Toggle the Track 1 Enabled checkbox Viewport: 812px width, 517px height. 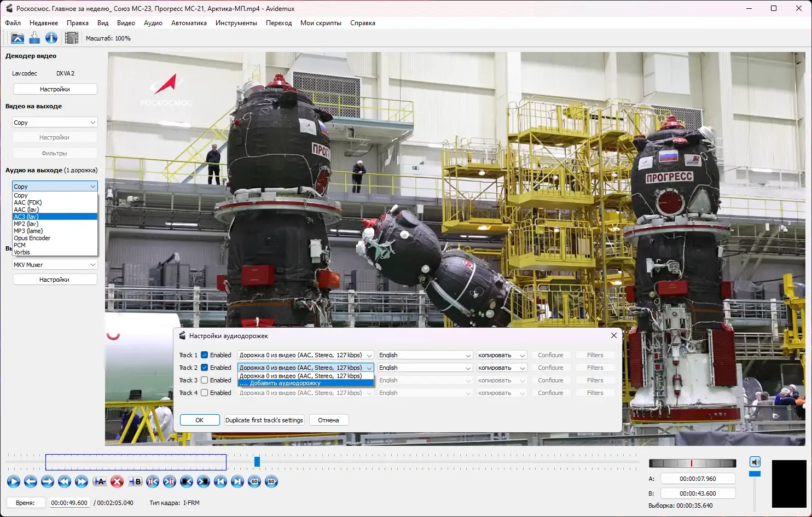[205, 355]
